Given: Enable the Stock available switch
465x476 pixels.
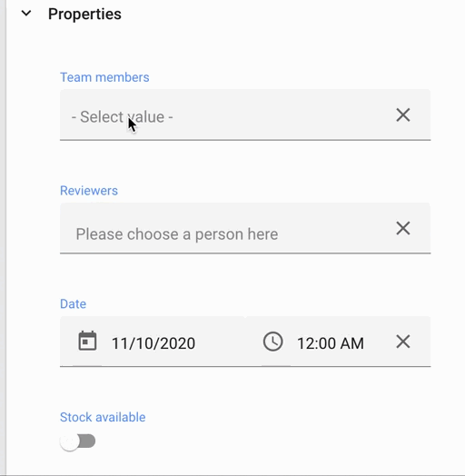Looking at the screenshot, I should 78,441.
